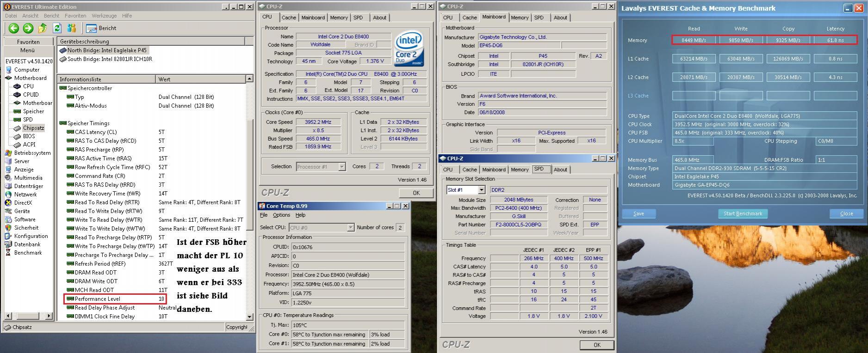The image size is (868, 353).
Task: Click the Multimedia category icon
Action: (8, 178)
